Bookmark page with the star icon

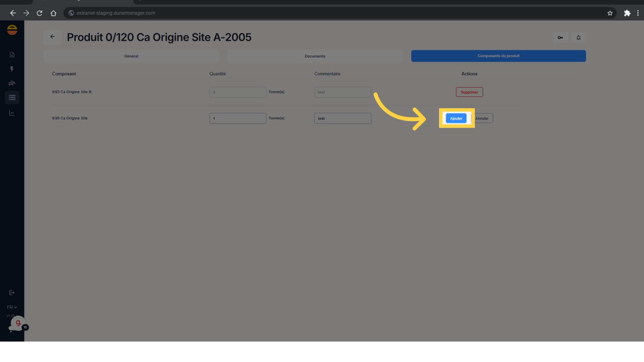click(x=610, y=13)
